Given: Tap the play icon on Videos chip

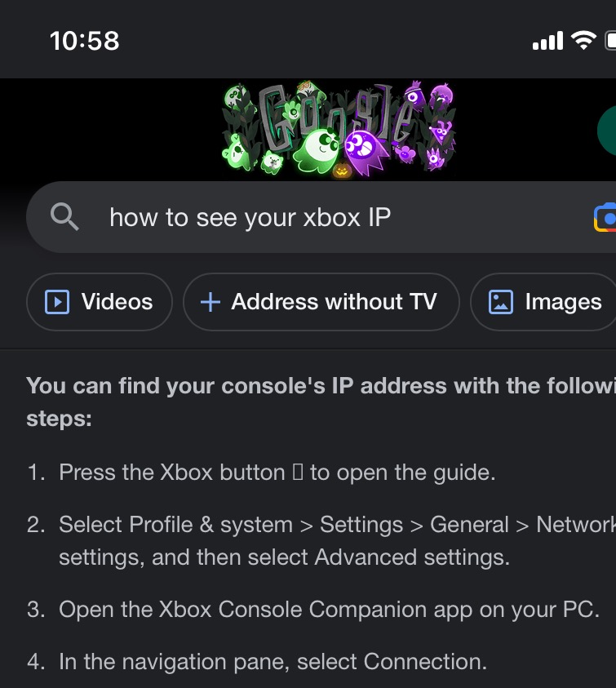Looking at the screenshot, I should (57, 302).
